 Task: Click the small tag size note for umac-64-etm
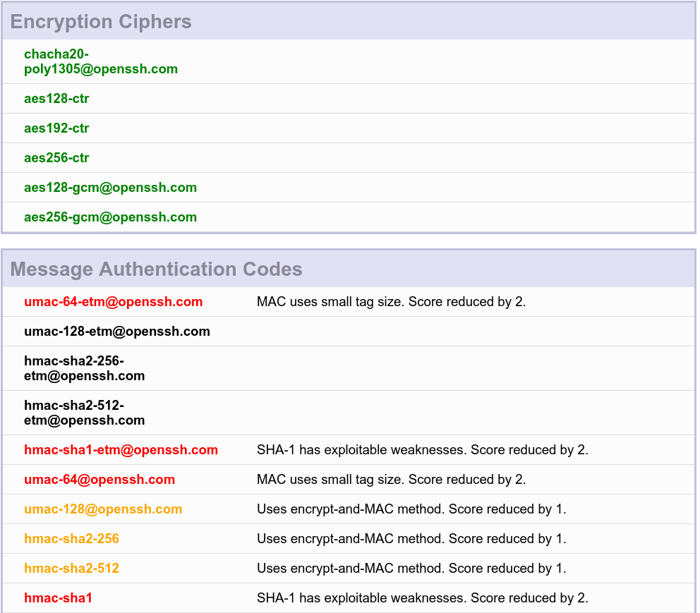tap(391, 302)
